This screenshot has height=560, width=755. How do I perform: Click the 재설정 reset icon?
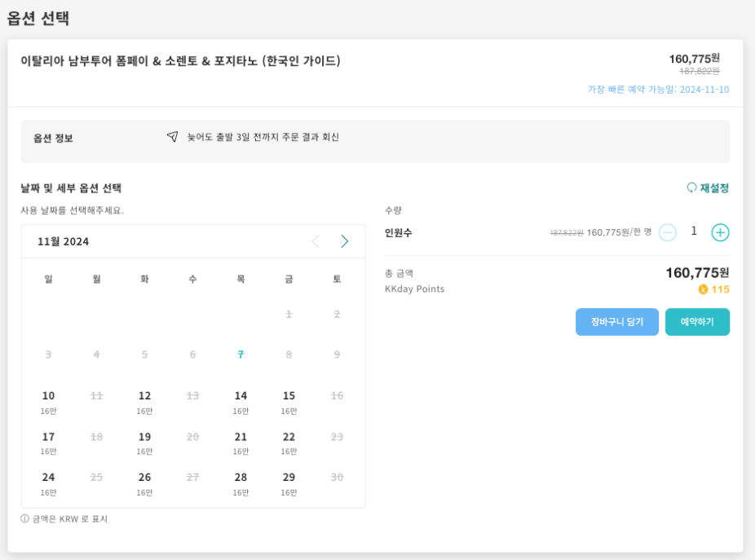click(x=691, y=187)
